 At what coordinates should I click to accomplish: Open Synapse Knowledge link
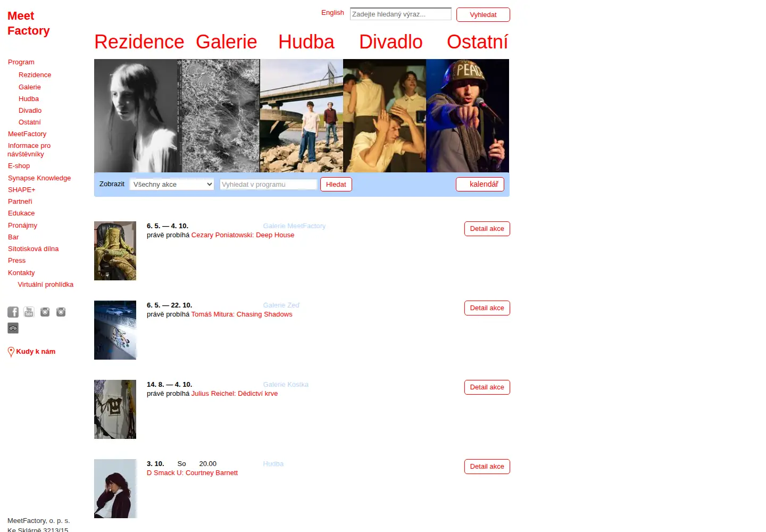pos(39,178)
